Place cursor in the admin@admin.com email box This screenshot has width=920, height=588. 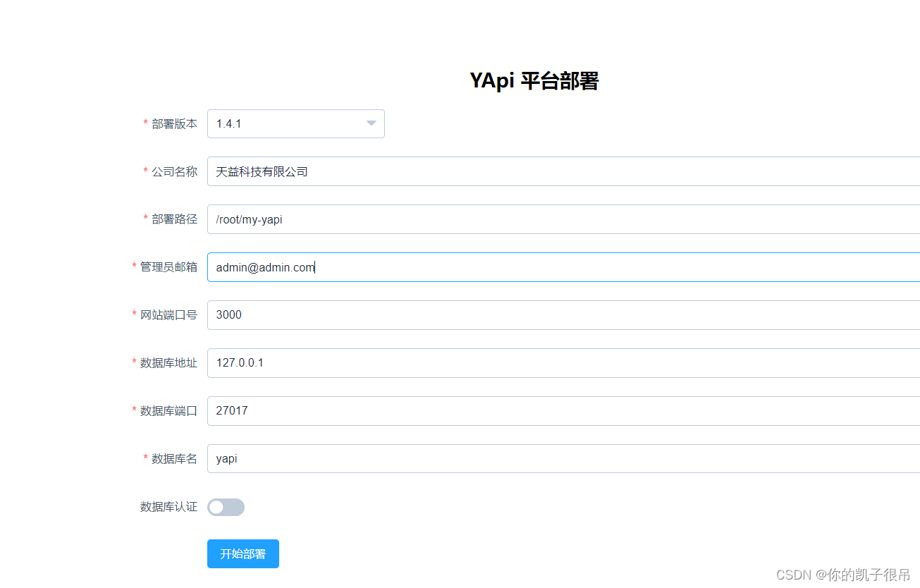point(423,267)
